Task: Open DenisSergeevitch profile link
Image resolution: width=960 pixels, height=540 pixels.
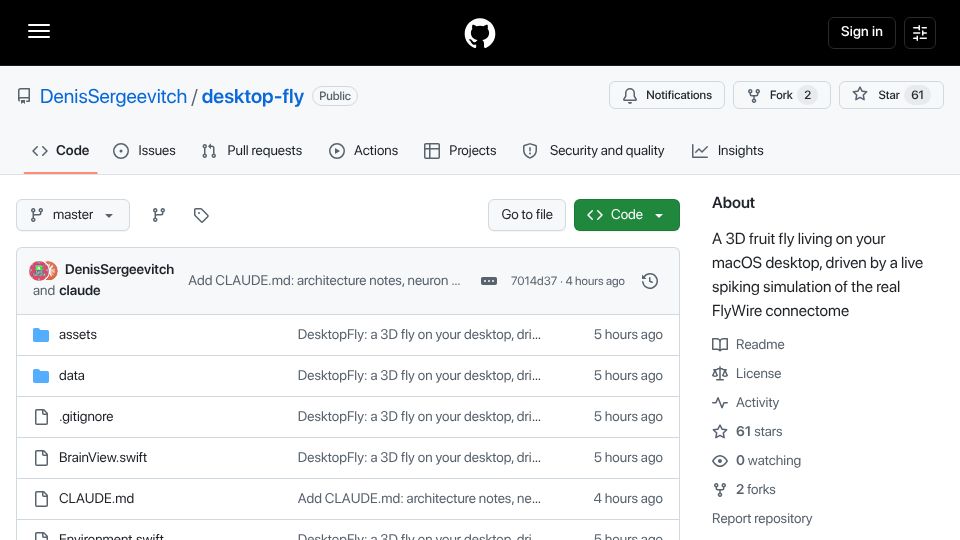Action: 113,96
